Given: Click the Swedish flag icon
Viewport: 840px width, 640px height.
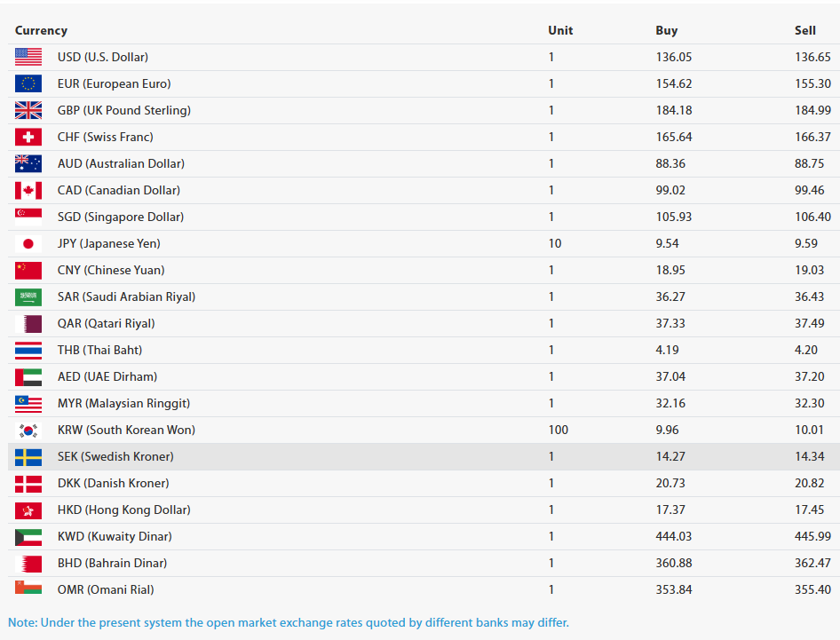Looking at the screenshot, I should (28, 457).
